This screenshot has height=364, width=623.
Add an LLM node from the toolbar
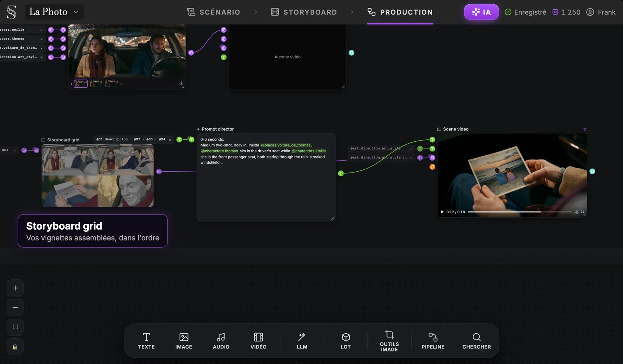pyautogui.click(x=302, y=341)
